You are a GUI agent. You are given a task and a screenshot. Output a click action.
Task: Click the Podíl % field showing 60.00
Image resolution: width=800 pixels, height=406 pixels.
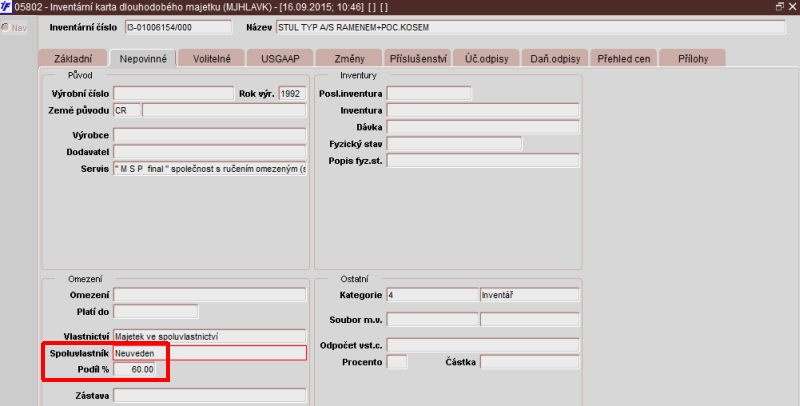pos(135,369)
